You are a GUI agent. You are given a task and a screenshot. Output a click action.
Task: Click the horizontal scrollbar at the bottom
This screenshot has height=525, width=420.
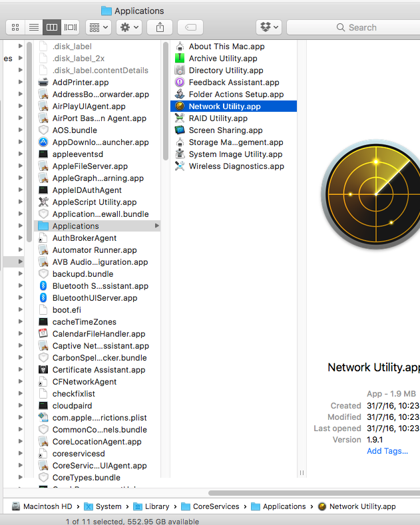point(314,493)
